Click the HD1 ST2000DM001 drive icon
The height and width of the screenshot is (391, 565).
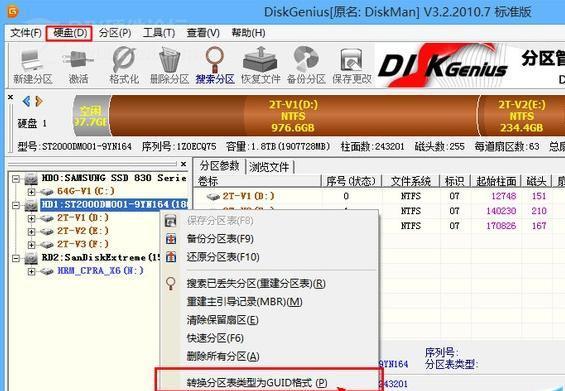31,205
